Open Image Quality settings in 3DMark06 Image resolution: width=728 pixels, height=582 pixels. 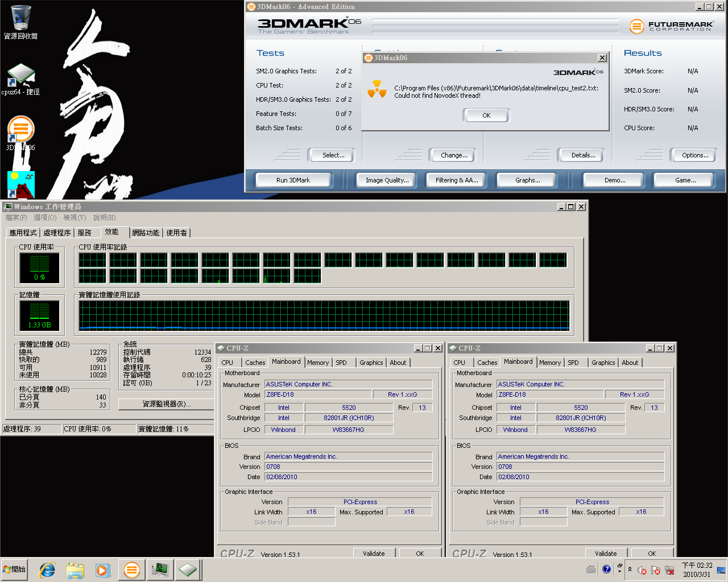[387, 180]
